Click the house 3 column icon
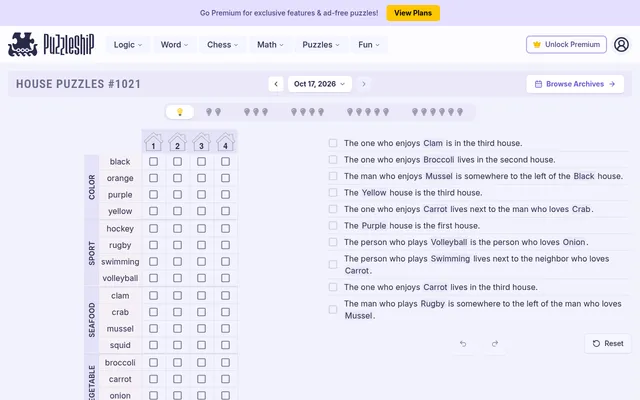Screen dimensions: 640x400 pos(201,142)
